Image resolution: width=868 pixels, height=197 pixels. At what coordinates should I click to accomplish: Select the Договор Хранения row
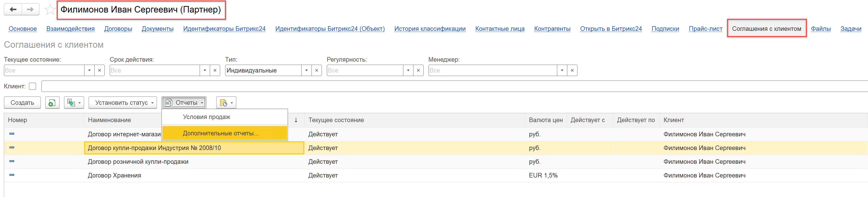click(x=114, y=175)
